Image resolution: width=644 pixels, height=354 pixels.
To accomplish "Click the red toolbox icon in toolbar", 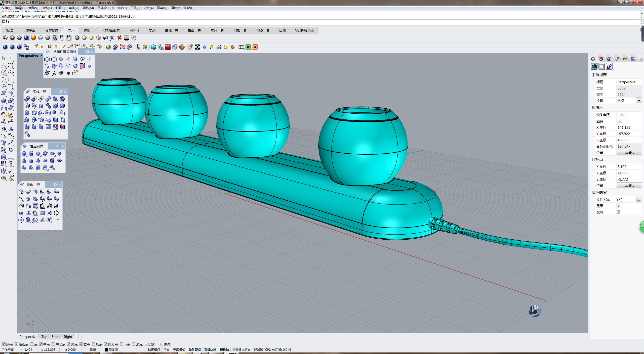I will (x=168, y=47).
